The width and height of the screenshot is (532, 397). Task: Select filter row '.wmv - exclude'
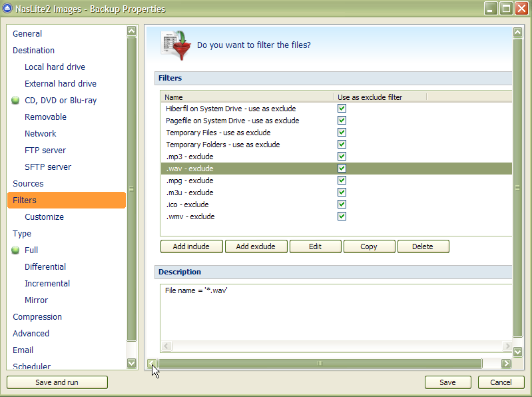[336, 216]
